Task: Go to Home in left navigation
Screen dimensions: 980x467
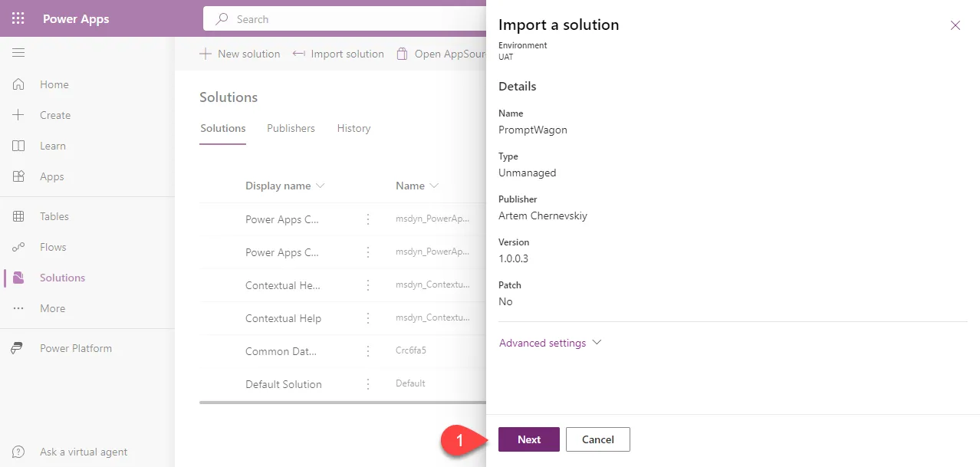Action: tap(54, 84)
